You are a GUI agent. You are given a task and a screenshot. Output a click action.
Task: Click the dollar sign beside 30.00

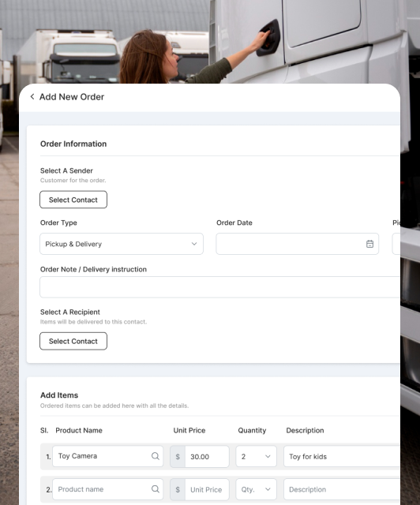pyautogui.click(x=178, y=456)
